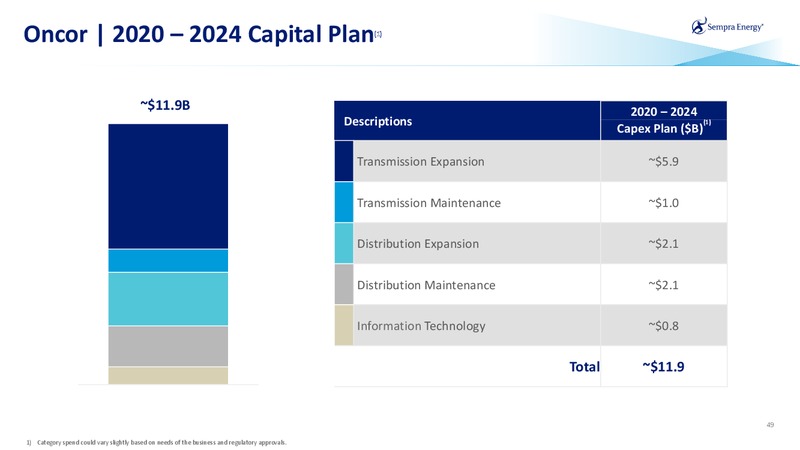Select the beige bar segment in the chart

click(168, 376)
